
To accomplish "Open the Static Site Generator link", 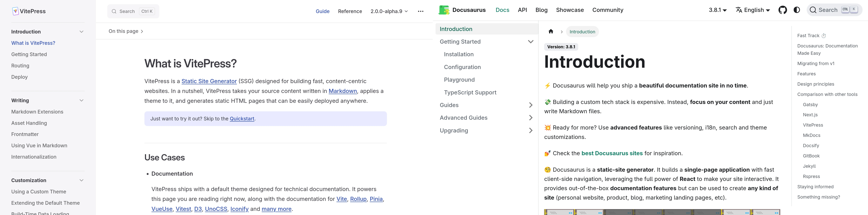I will (x=209, y=81).
